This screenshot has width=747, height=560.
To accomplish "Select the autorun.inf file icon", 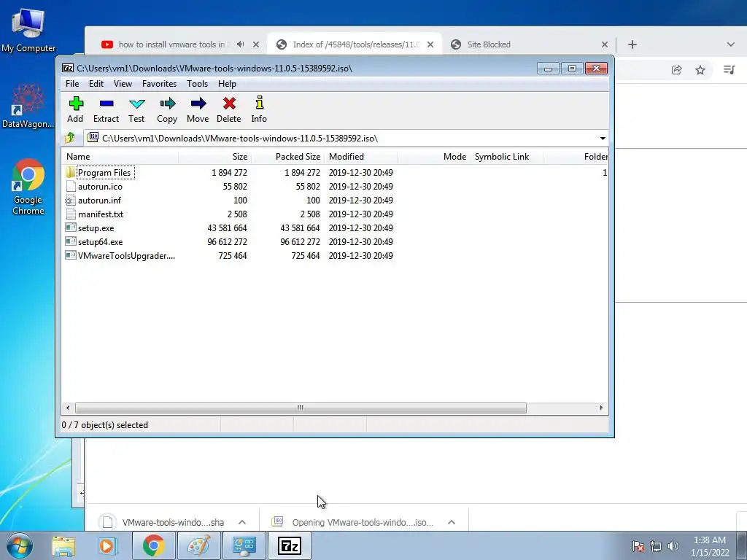I will click(x=71, y=200).
